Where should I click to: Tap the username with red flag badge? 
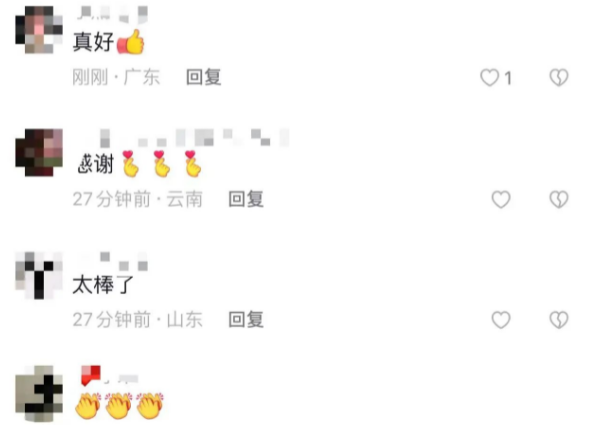coord(110,376)
